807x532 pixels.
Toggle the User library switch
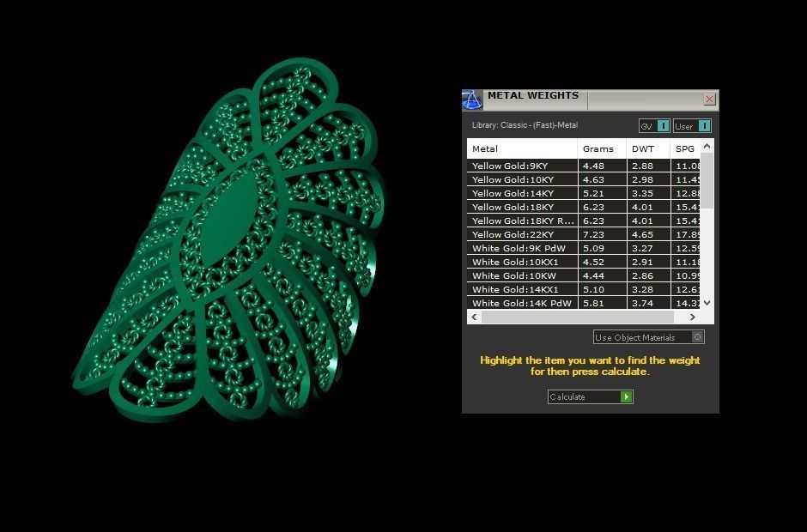coord(692,126)
